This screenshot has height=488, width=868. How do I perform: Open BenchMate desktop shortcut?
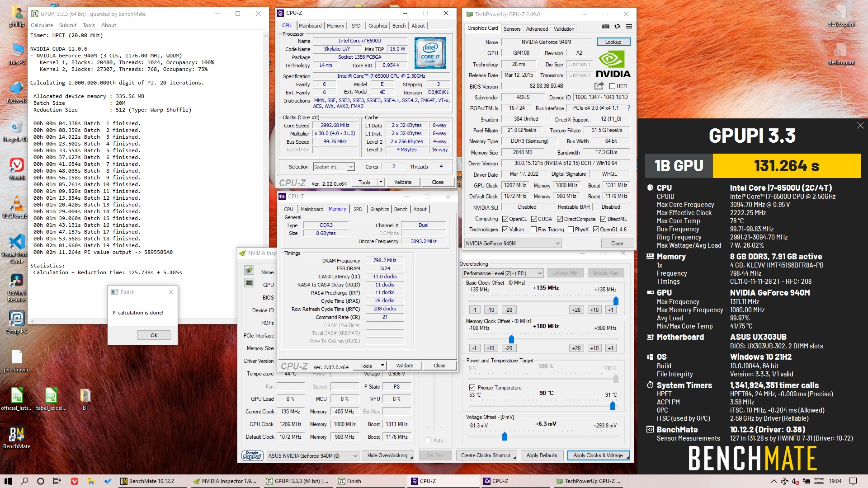point(17,437)
